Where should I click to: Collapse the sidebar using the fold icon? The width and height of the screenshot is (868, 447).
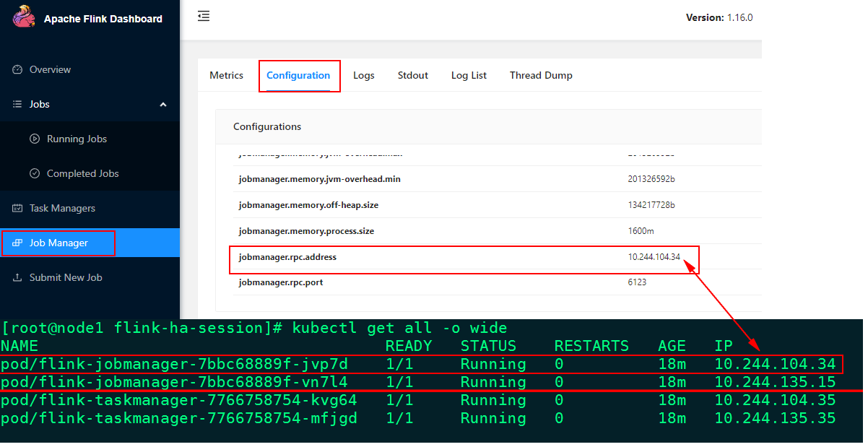coord(204,16)
